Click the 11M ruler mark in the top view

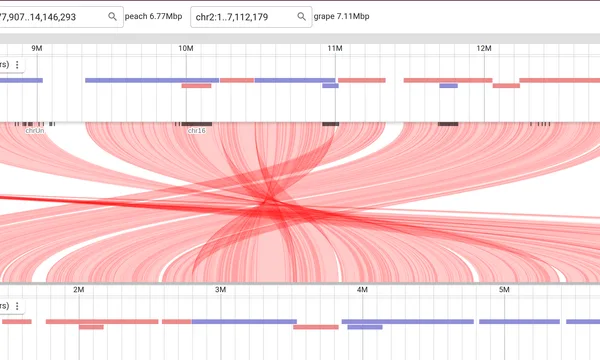(x=335, y=48)
